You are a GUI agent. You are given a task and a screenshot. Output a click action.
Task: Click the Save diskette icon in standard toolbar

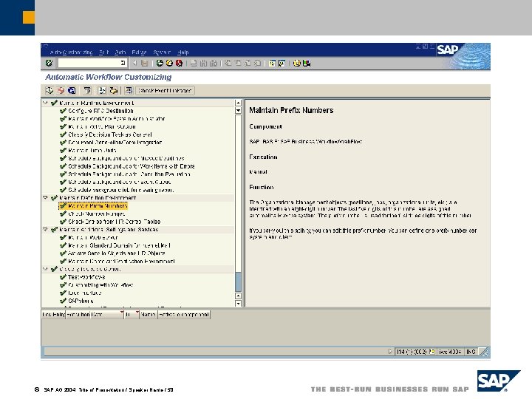(x=145, y=63)
